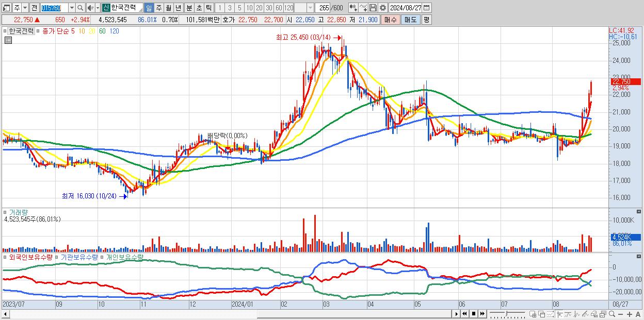The image size is (644, 320).
Task: Open the calendar date picker icon
Action: pos(427,8)
